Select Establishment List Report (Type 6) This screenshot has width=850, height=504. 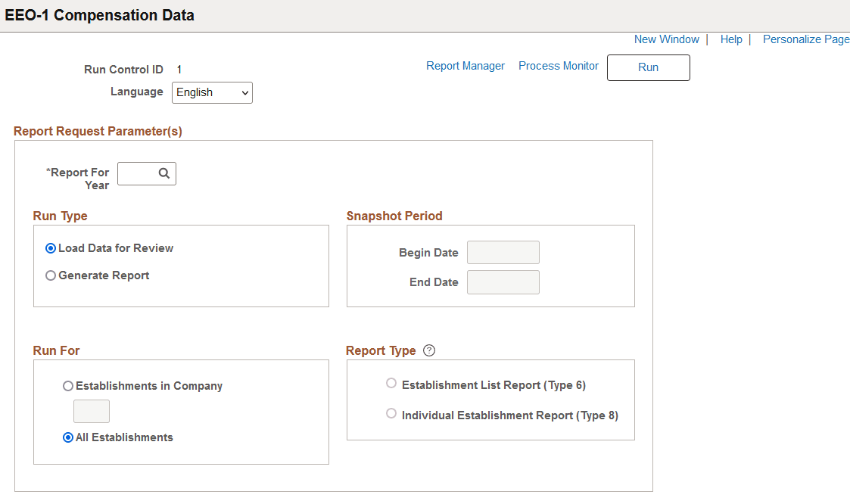pos(391,383)
